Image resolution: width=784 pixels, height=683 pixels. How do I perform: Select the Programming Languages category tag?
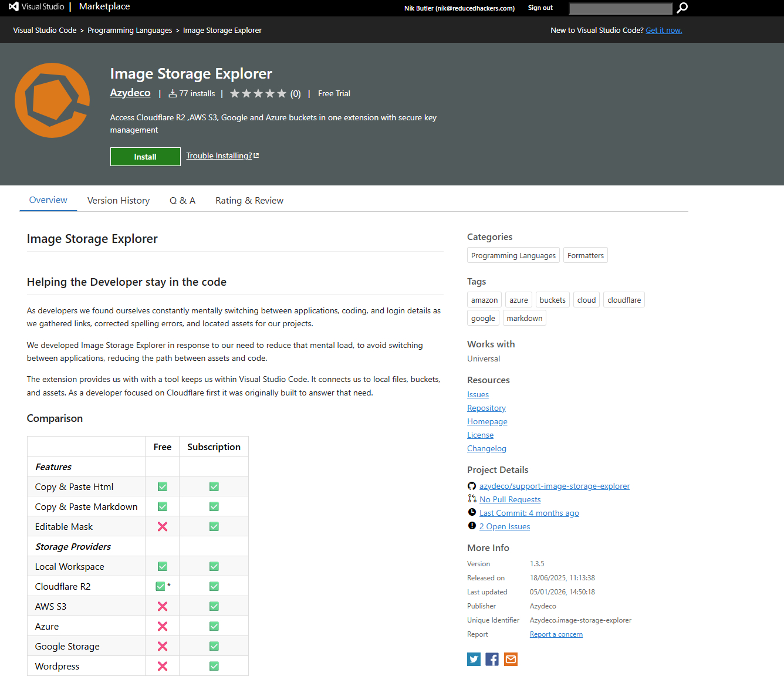(x=513, y=255)
